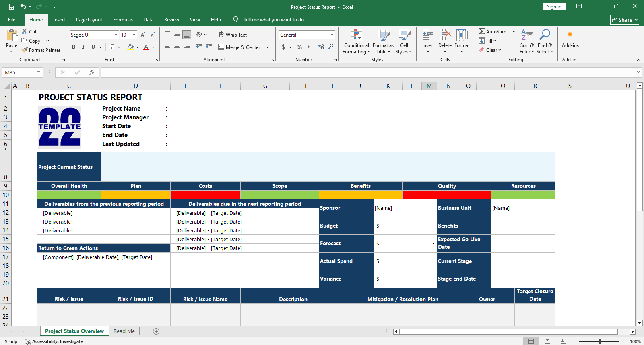Click the Align Left icon
Viewport: 644px width, 345px height.
[x=167, y=47]
